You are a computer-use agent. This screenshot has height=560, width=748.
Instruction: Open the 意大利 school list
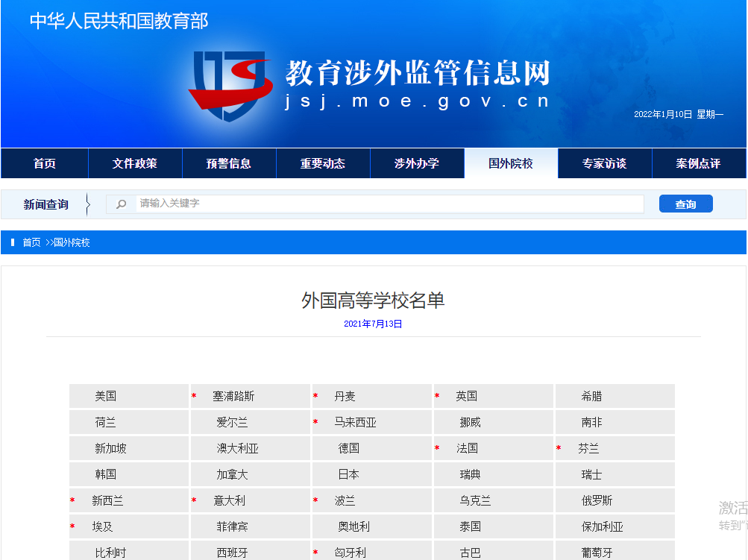tap(229, 500)
